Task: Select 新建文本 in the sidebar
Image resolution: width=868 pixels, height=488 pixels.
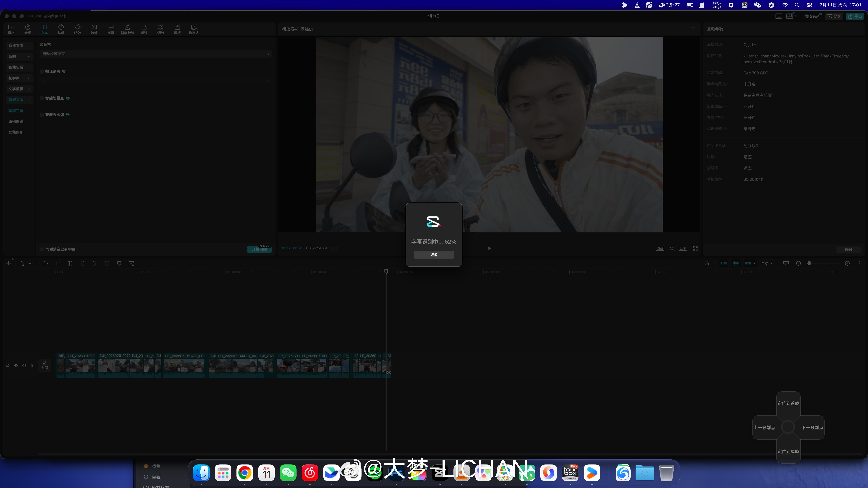Action: coord(19,45)
